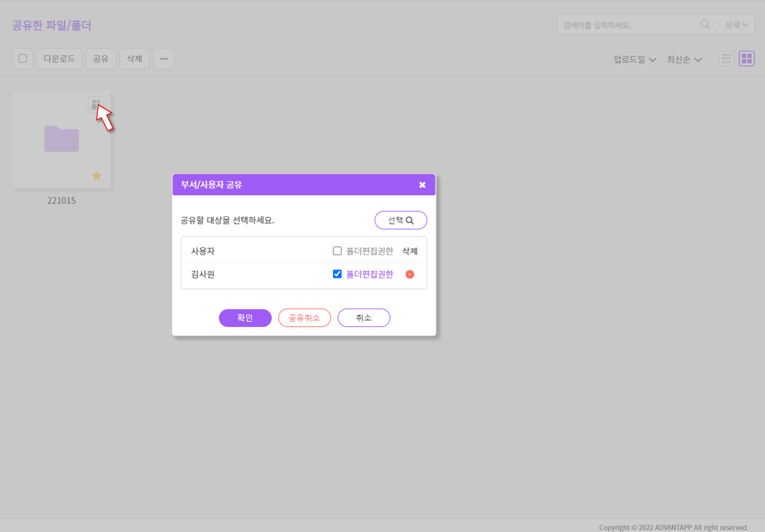Click the 취소 button in dialog
765x532 pixels.
tap(364, 318)
